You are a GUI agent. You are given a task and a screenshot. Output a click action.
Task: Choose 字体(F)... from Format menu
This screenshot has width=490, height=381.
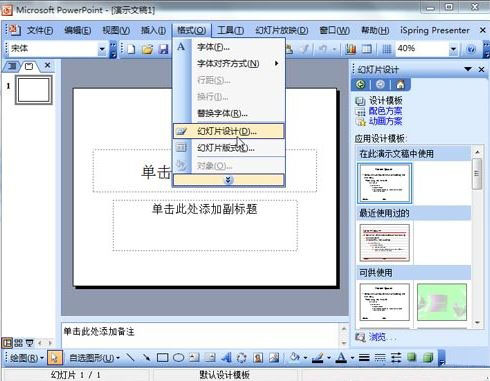[228, 47]
